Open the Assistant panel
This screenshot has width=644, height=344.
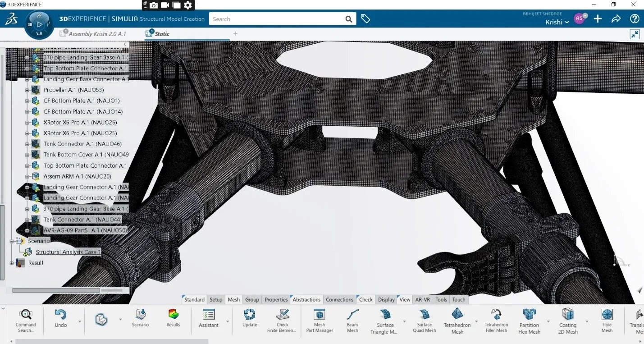click(208, 318)
